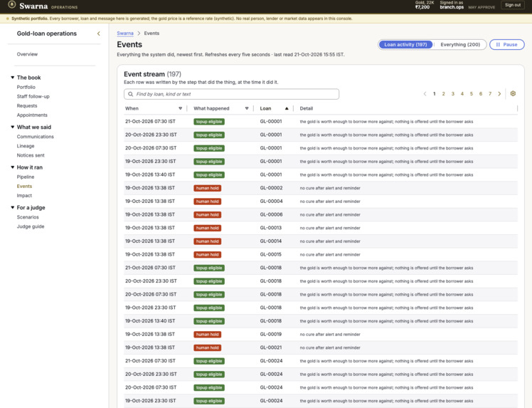Viewport: 532px width, 408px height.
Task: Open Requests page
Action: tap(27, 105)
